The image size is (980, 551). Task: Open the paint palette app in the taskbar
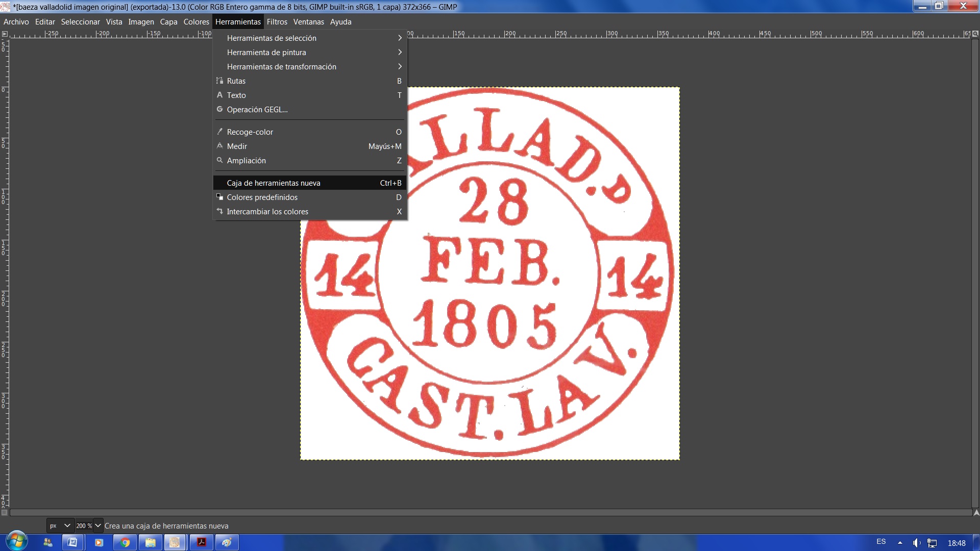[x=227, y=542]
